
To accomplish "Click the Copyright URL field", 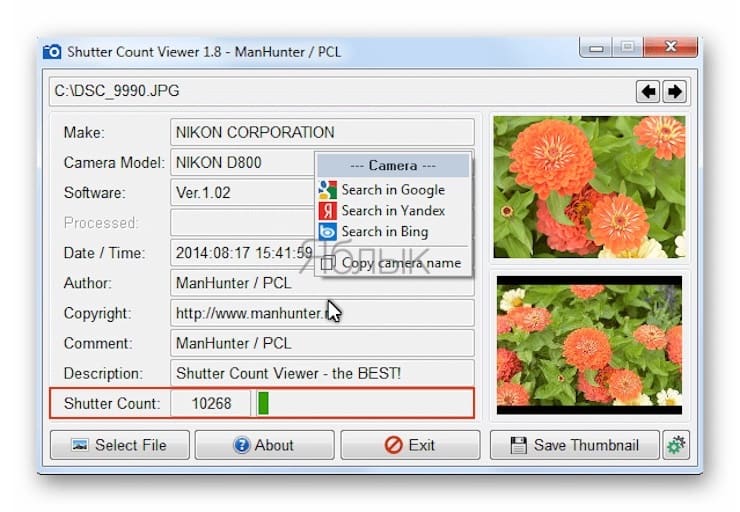I will [322, 313].
